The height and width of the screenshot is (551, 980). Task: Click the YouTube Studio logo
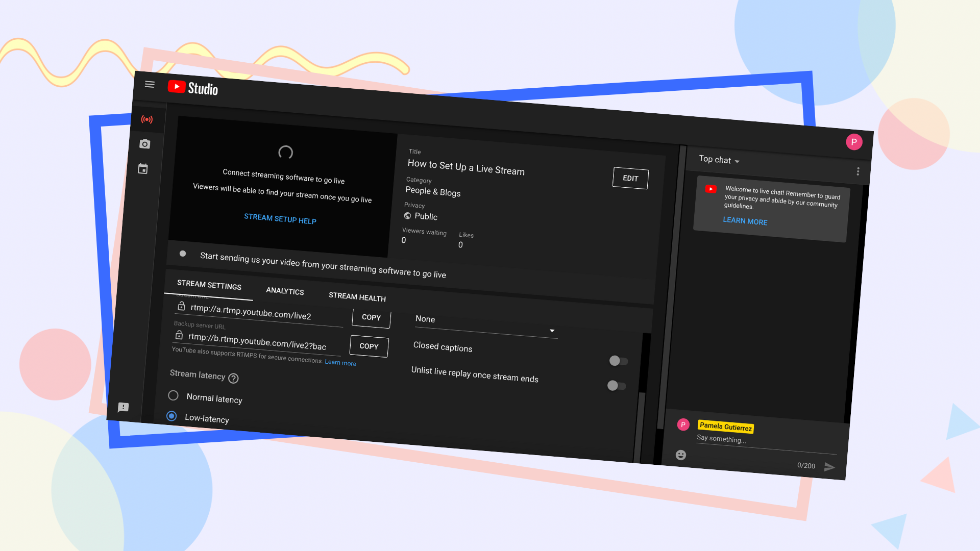(193, 88)
